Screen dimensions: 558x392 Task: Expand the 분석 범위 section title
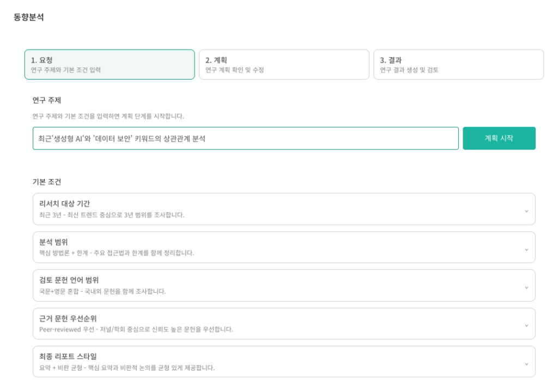coord(53,242)
